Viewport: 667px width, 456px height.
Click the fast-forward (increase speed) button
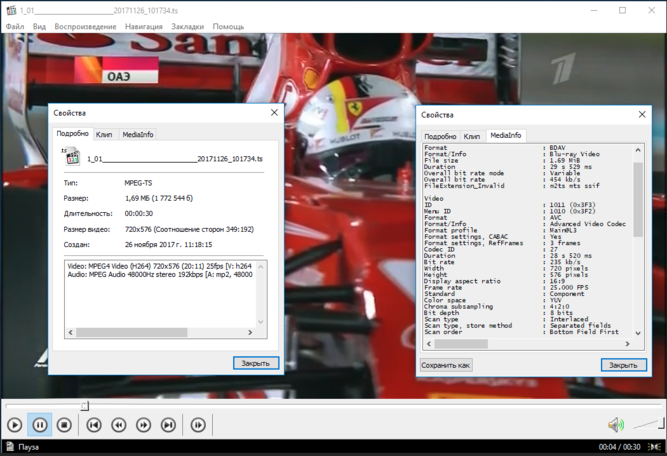point(144,425)
